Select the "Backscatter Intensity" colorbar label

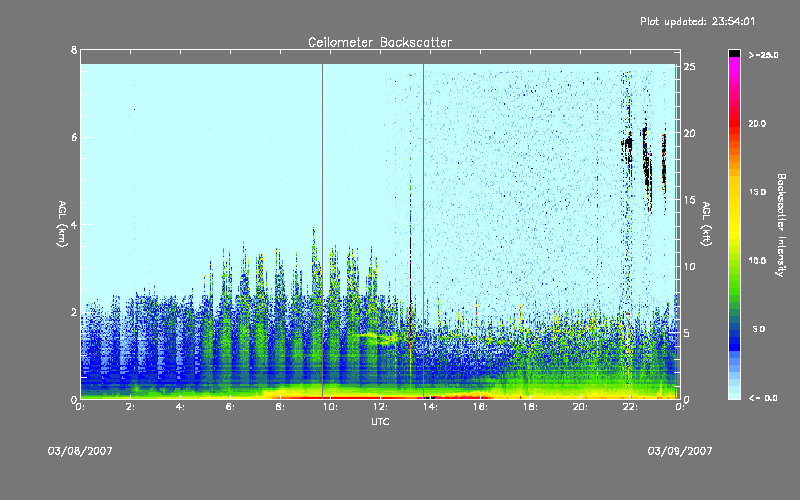(x=781, y=225)
